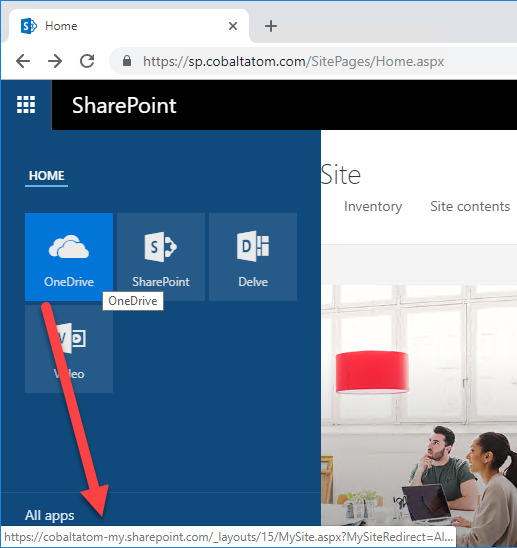
Task: Click the All apps link
Action: (x=50, y=515)
